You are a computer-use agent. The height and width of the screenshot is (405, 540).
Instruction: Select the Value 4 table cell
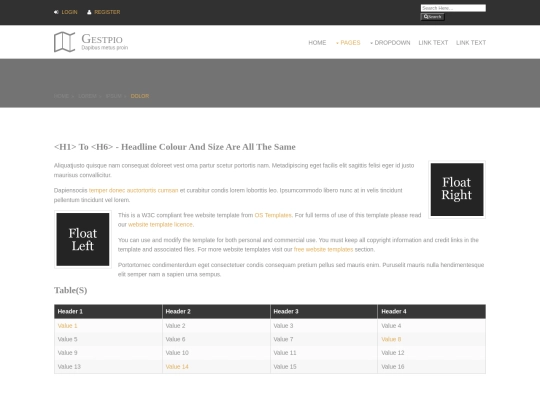coord(432,326)
